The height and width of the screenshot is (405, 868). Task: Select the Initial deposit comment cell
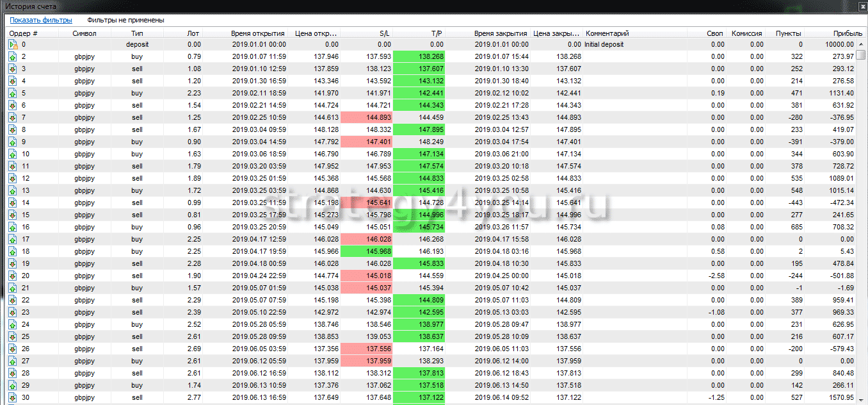(x=604, y=44)
